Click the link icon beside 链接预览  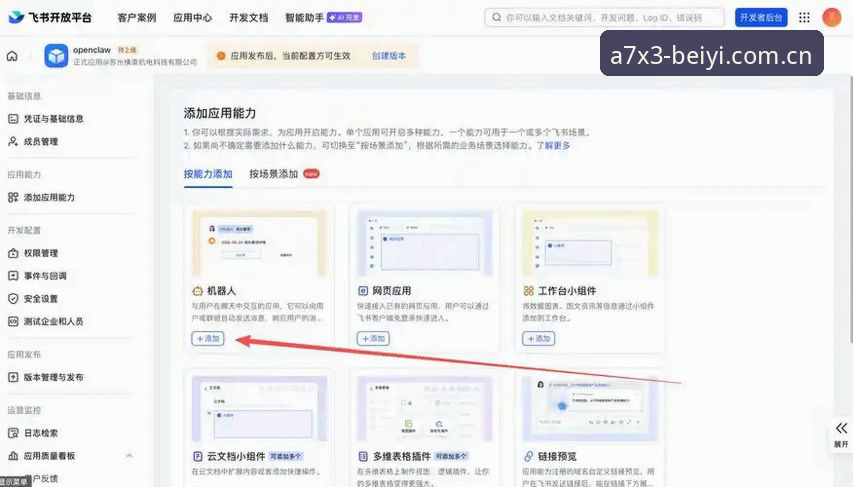click(x=528, y=456)
